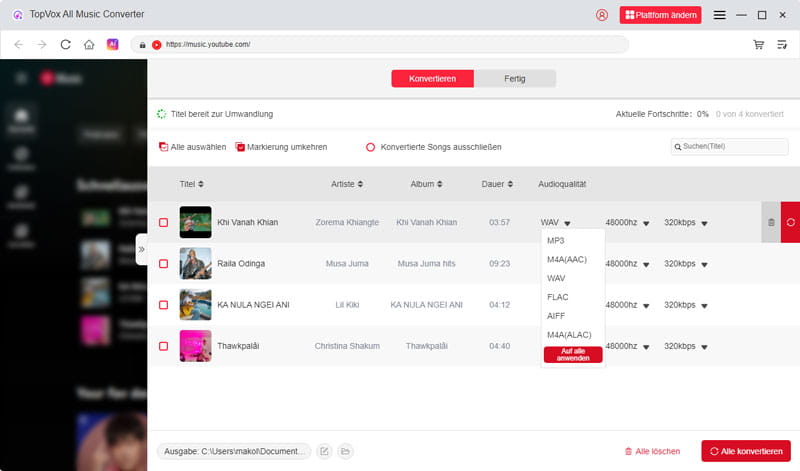This screenshot has height=471, width=800.
Task: Open the user account icon
Action: [x=601, y=15]
